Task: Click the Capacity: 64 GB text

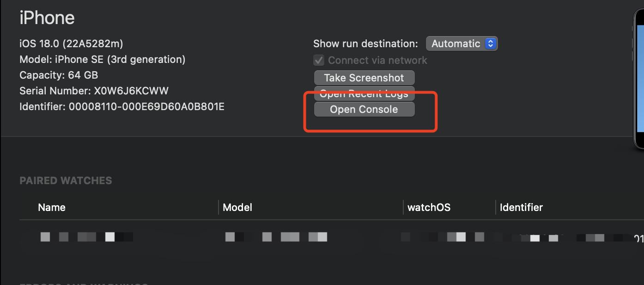Action: pos(59,75)
